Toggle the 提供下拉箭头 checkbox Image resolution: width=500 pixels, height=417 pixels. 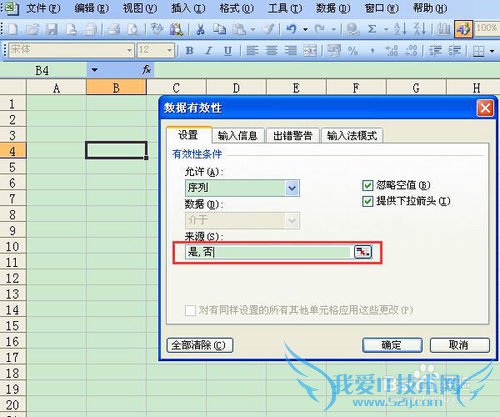point(367,201)
